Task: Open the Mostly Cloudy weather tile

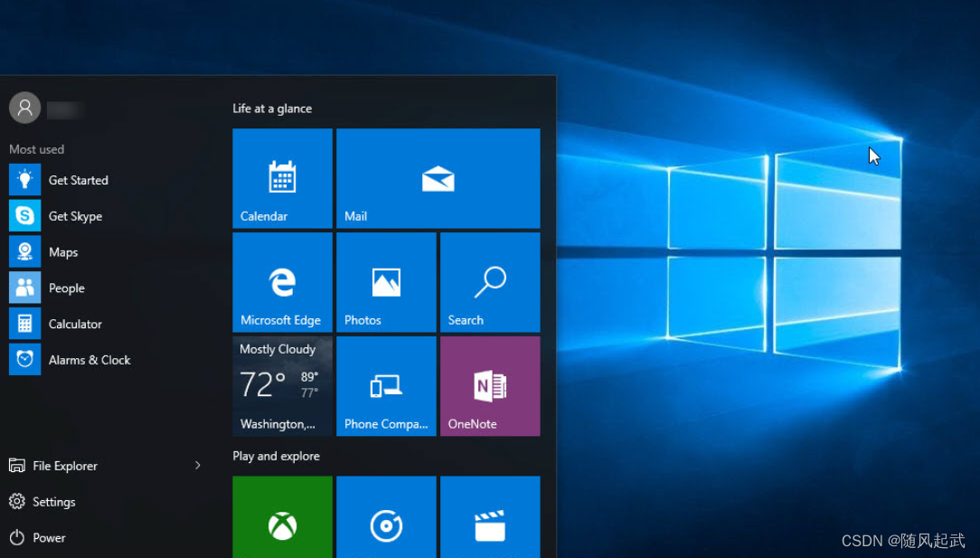Action: 282,386
